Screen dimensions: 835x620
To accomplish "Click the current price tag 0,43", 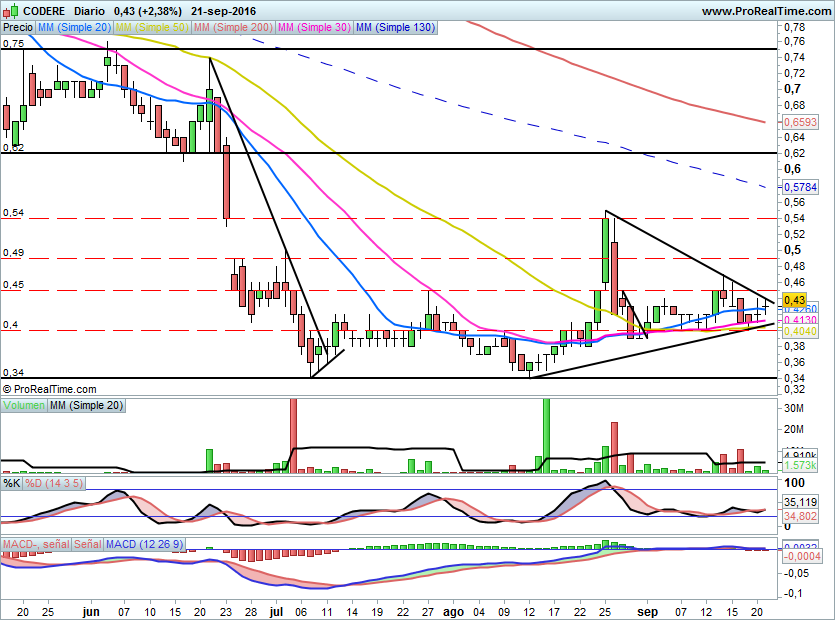I will 795,300.
